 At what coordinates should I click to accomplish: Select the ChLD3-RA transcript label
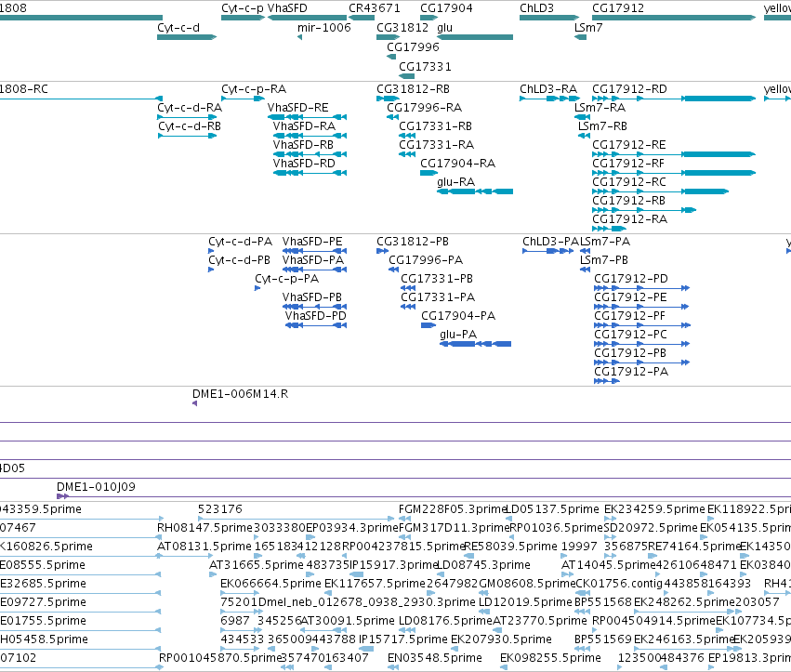click(548, 89)
